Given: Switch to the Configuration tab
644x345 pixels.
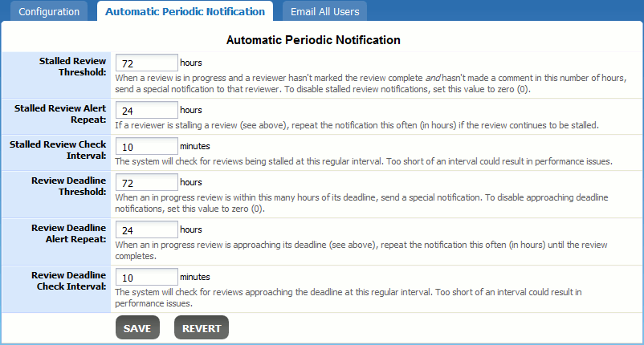Looking at the screenshot, I should [49, 12].
